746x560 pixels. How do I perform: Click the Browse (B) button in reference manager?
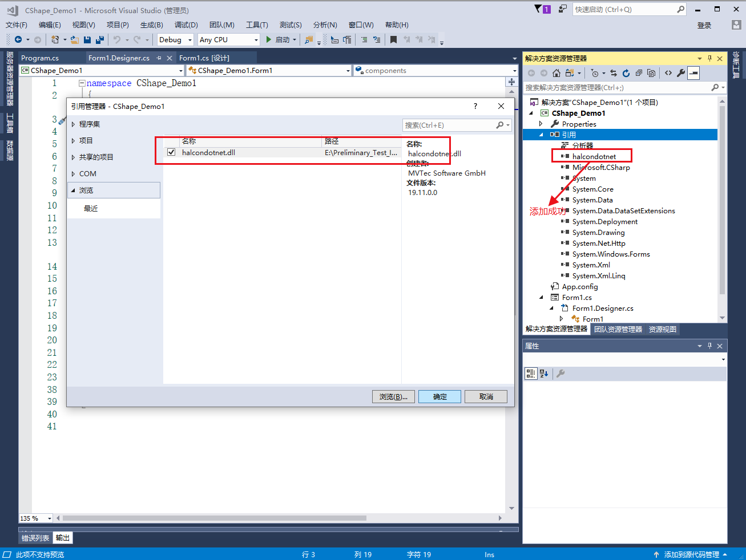393,397
